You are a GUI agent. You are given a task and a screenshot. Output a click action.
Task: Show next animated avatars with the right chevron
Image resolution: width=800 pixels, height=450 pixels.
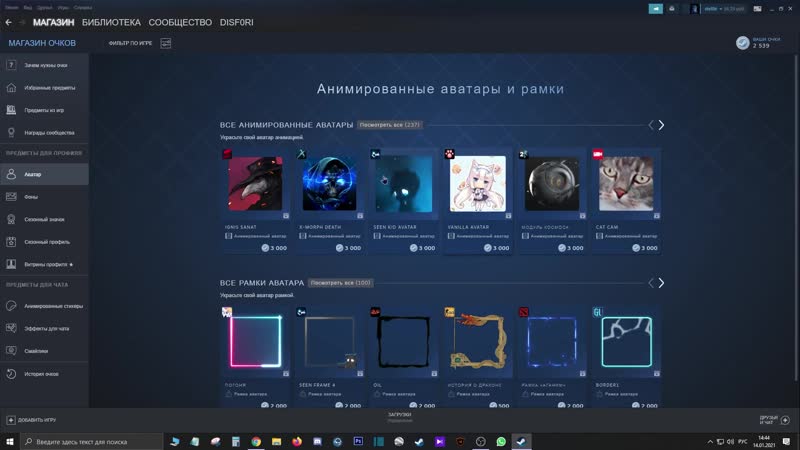[661, 125]
